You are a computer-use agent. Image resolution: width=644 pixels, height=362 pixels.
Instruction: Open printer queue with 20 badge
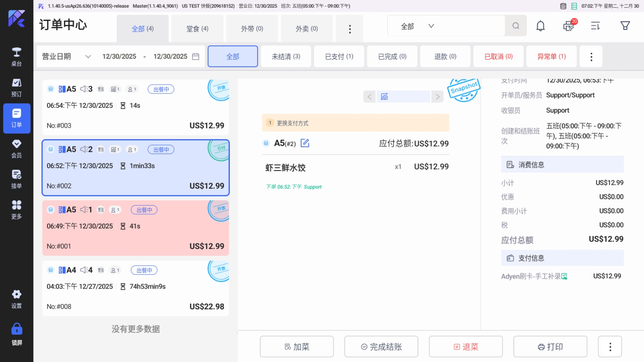(569, 26)
